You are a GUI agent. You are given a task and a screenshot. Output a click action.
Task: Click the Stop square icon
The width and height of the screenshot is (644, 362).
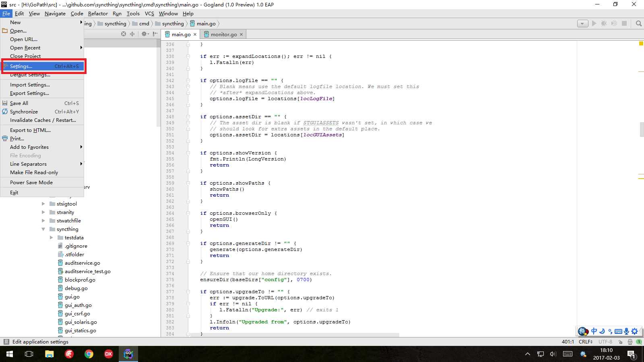click(624, 23)
